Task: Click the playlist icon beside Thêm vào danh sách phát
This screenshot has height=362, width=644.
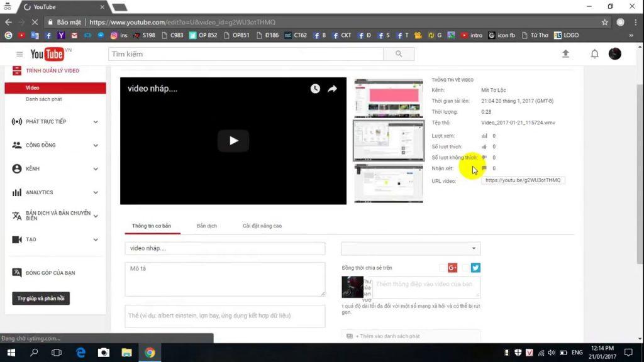Action: 348,336
